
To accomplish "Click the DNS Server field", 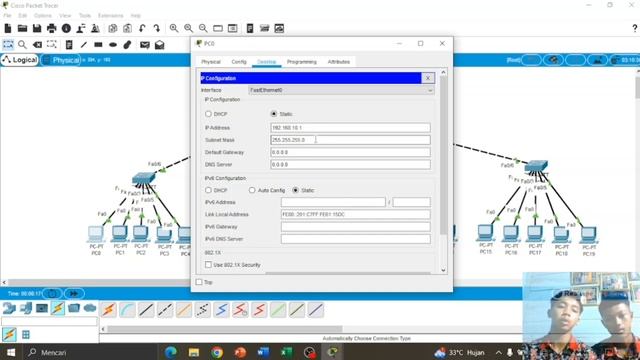I will (x=350, y=164).
